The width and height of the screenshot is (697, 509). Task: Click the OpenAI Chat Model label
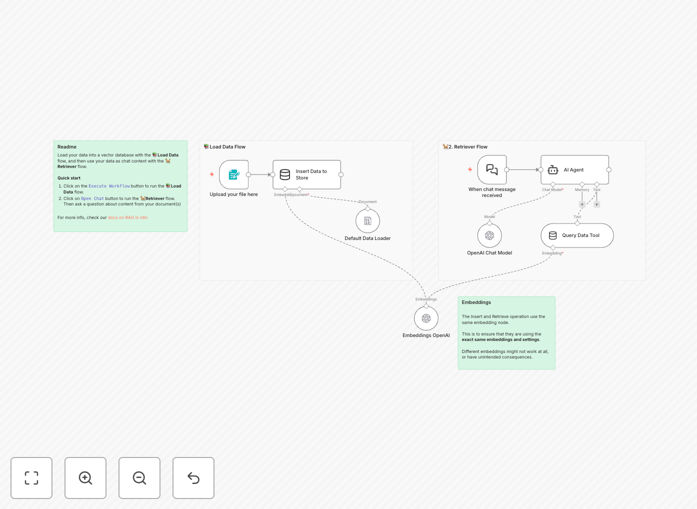click(x=489, y=253)
